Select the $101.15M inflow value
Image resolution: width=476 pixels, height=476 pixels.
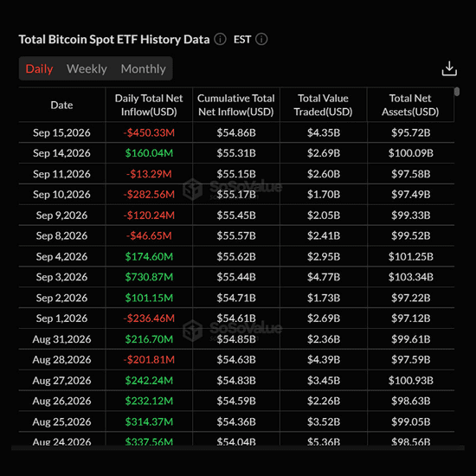pyautogui.click(x=149, y=298)
